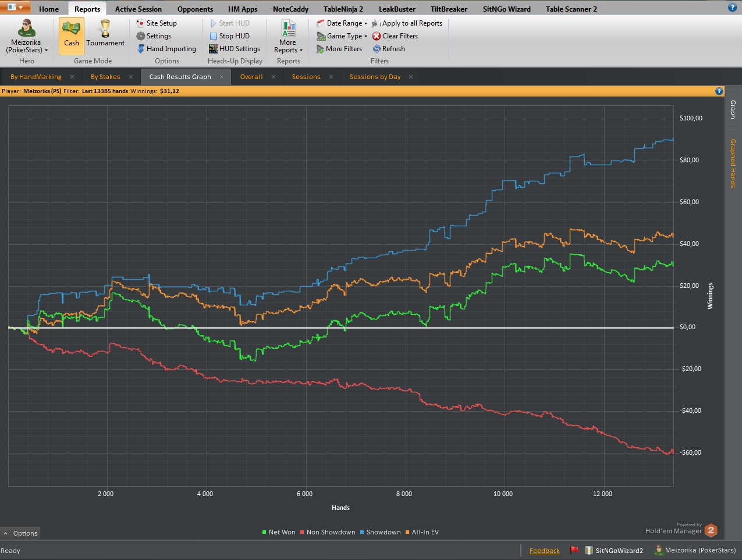Open Game Type filter dropdown

[x=342, y=36]
